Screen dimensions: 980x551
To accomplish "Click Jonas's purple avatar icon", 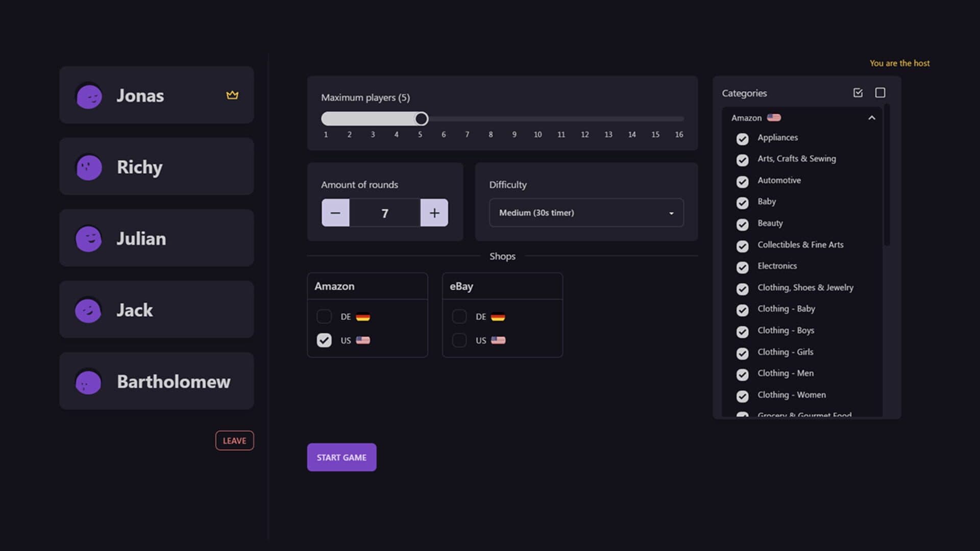I will tap(89, 96).
